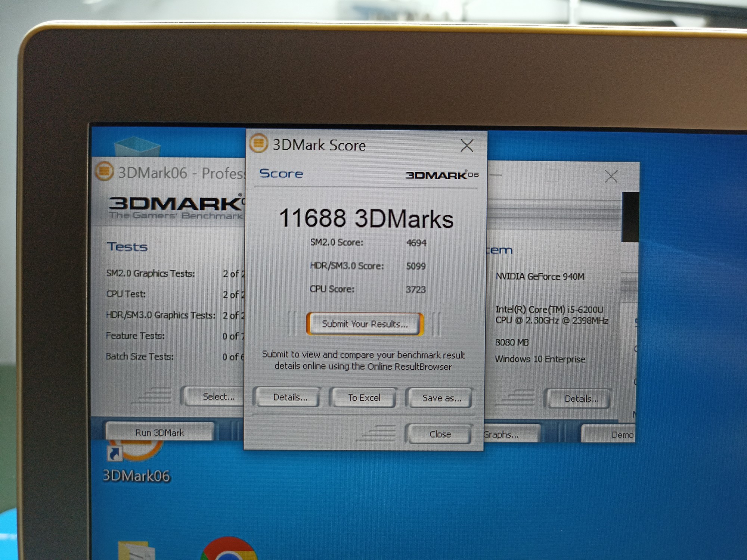Click the HDR/SM3.0 Graphics Tests row

175,315
